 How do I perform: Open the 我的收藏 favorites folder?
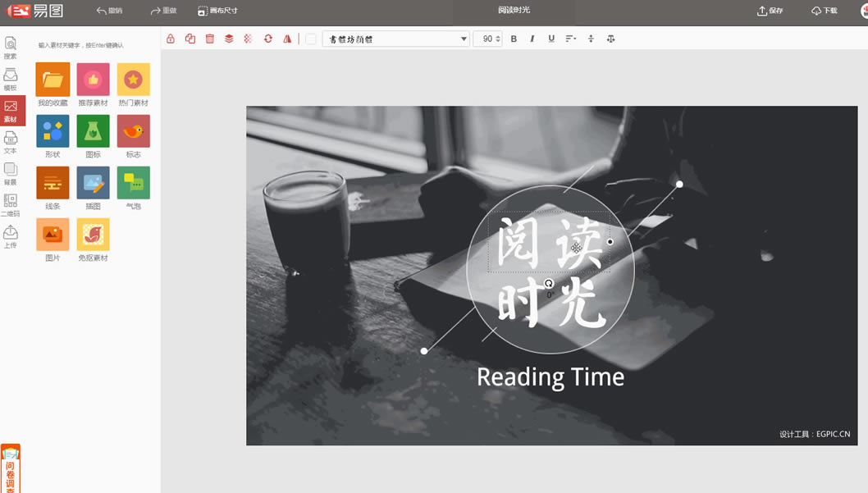coord(53,80)
